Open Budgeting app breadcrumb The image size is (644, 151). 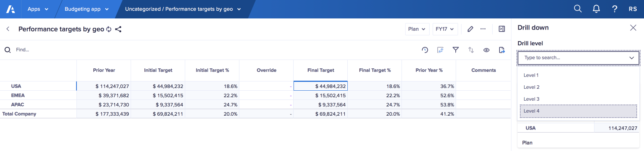(x=86, y=9)
